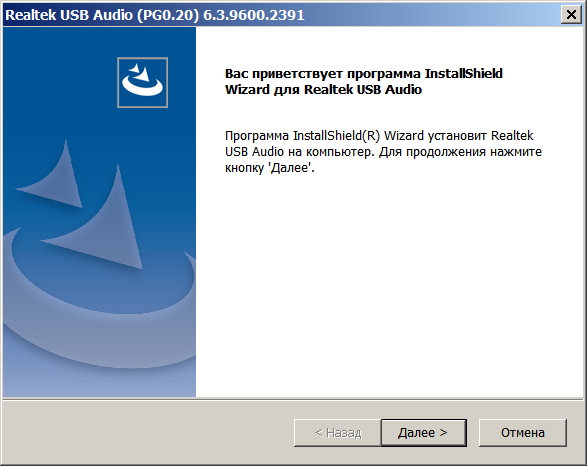This screenshot has width=587, height=466.
Task: Click the (PG0.20) label in the title bar
Action: (x=168, y=15)
